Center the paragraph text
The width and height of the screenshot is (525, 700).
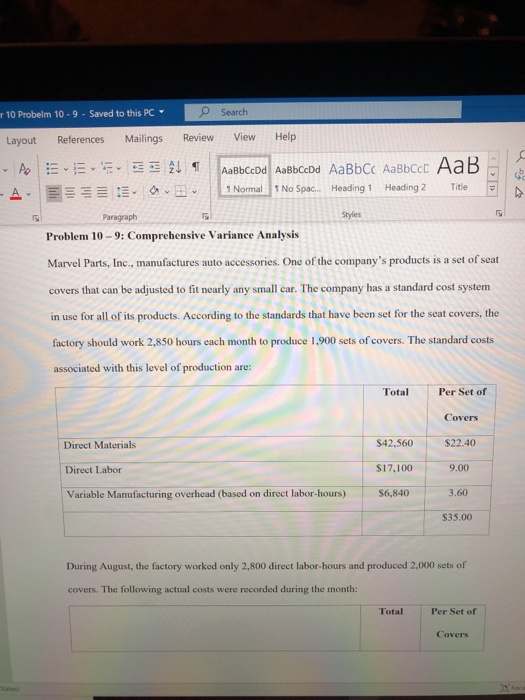pos(70,194)
